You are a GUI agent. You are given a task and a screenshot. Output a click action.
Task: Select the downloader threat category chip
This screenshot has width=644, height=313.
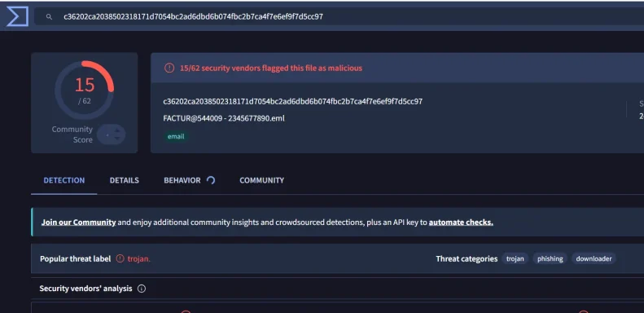594,258
